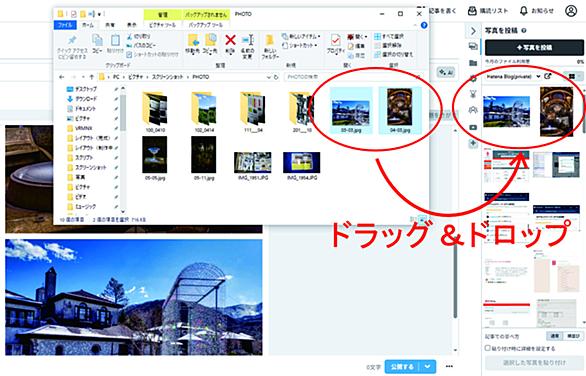Click ピクチャ in the address breadcrumb
Viewport: 586px width, 376px height.
tap(135, 77)
